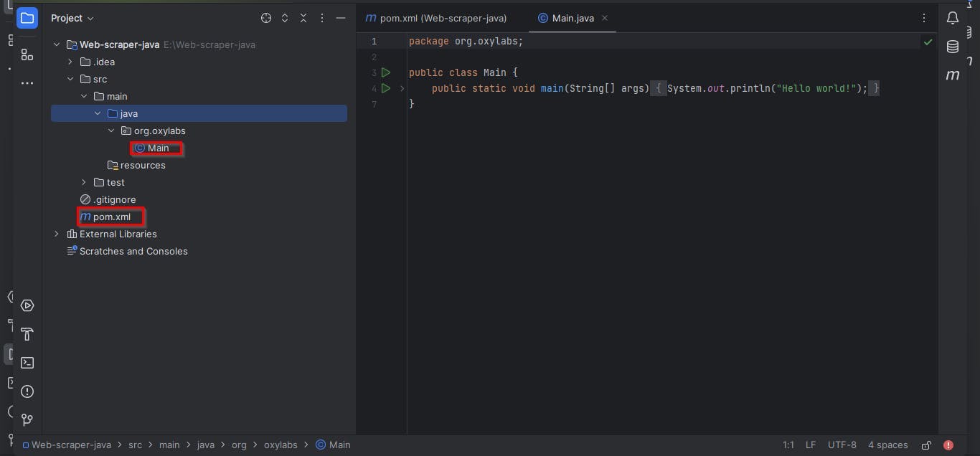Click the Select Opened File crosshair icon
Viewport: 980px width, 456px height.
pyautogui.click(x=266, y=18)
